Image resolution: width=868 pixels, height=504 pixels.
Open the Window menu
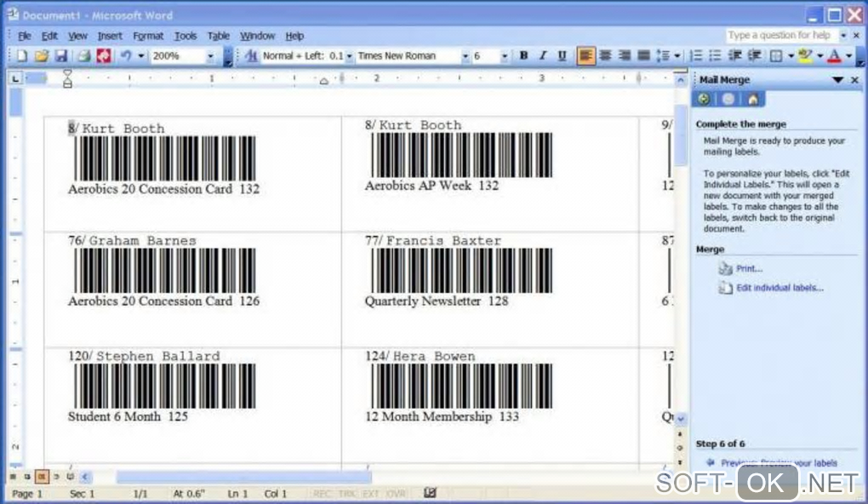[x=257, y=36]
